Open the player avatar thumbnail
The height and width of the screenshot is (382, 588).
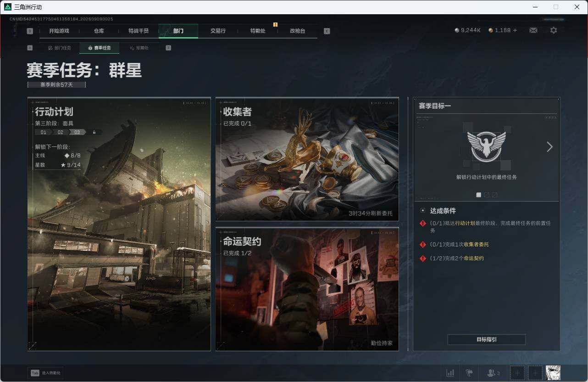click(x=553, y=373)
